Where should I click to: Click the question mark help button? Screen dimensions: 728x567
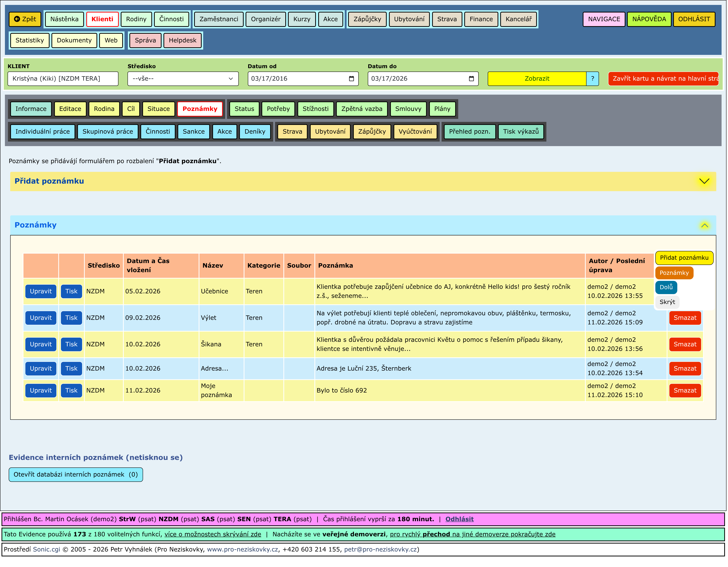(592, 79)
